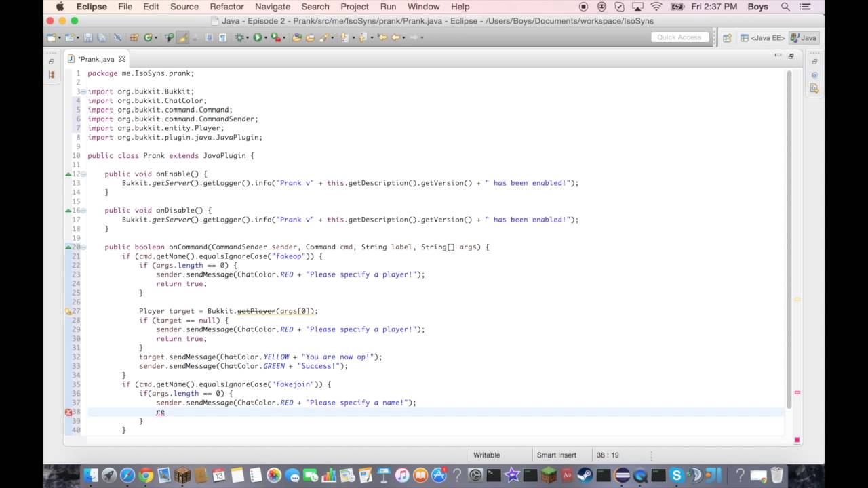Screen dimensions: 868x488
Task: Click the Restore icon in left trim bar
Action: click(52, 62)
